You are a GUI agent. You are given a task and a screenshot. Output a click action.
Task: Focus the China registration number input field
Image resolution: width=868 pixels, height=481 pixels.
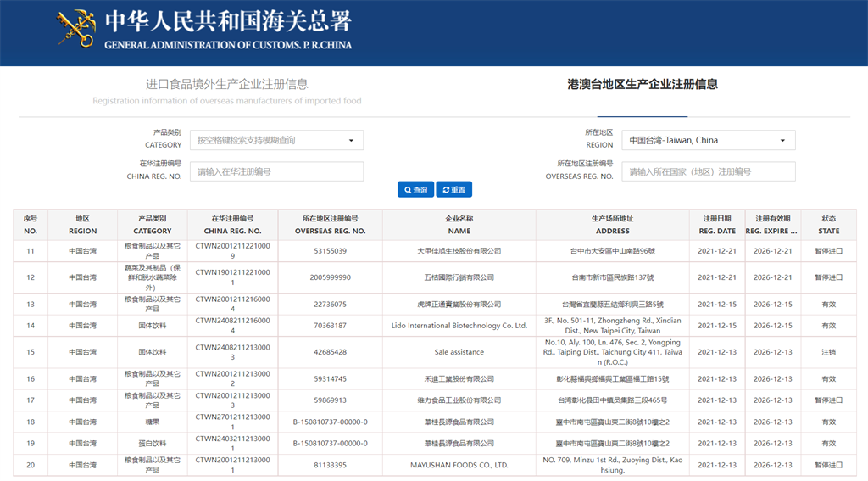[276, 171]
